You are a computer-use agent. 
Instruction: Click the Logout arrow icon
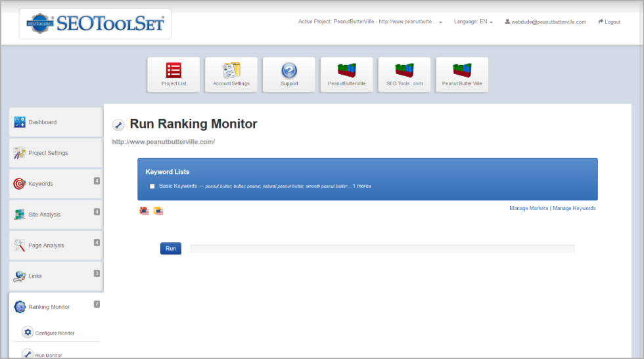coord(601,22)
